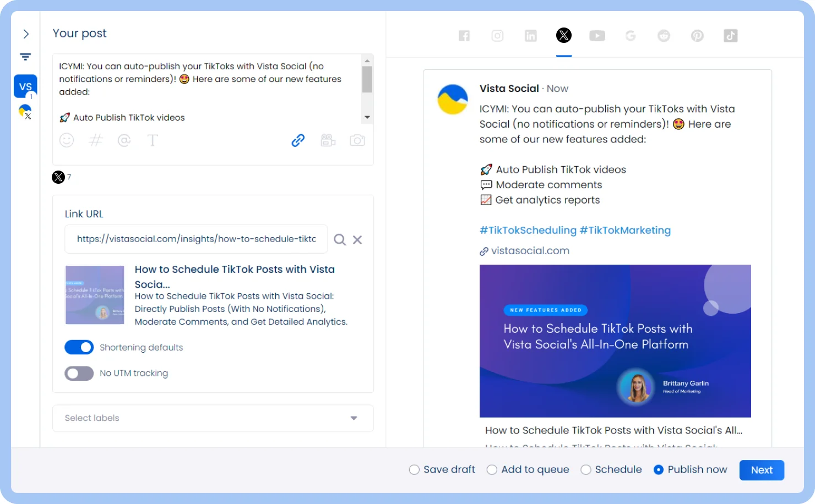Switch preview to LinkedIn tab
This screenshot has height=504, width=815.
pos(531,36)
